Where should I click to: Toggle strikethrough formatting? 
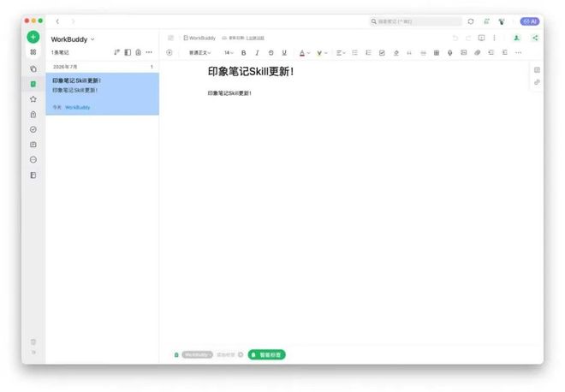[271, 52]
